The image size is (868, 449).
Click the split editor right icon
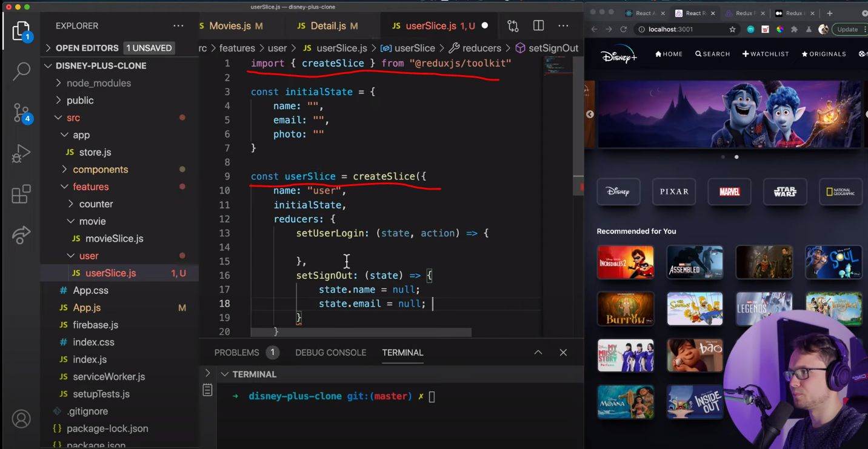(x=538, y=26)
